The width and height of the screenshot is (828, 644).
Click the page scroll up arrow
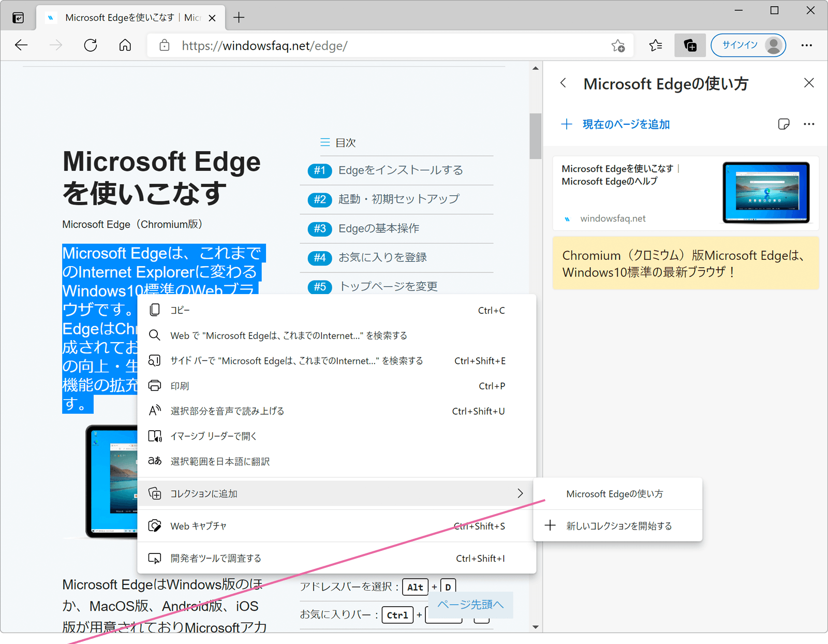pos(536,68)
